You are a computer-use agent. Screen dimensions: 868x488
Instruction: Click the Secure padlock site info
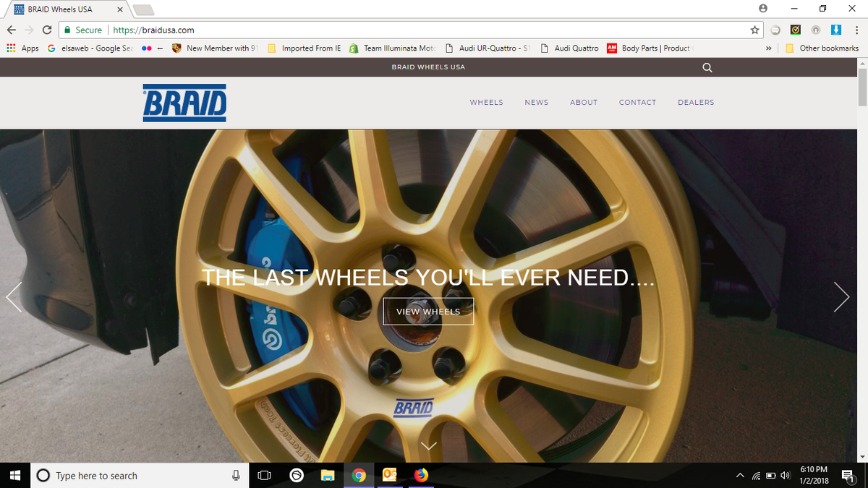82,30
